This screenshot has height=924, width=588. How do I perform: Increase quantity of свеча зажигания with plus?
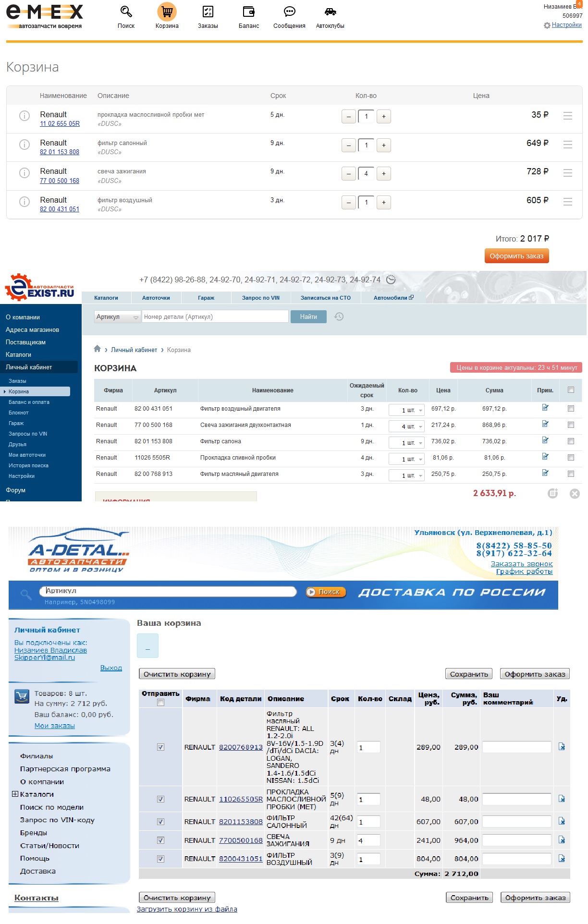[383, 173]
